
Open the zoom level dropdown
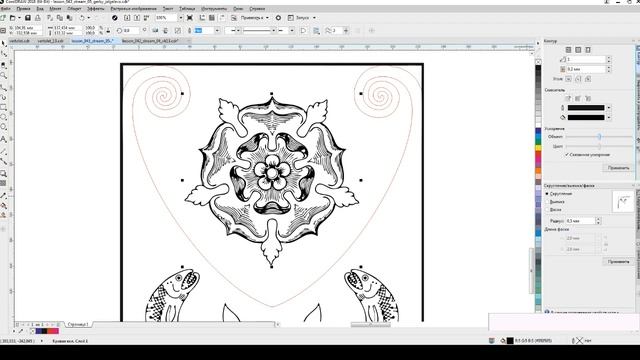181,18
